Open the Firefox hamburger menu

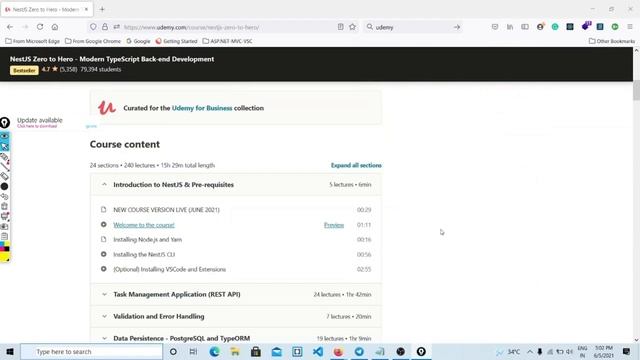[x=630, y=27]
